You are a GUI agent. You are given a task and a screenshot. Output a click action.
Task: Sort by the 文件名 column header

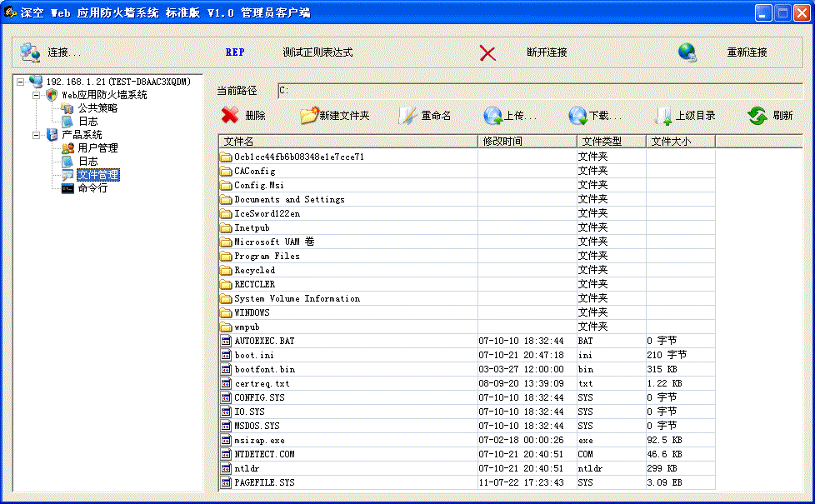pyautogui.click(x=347, y=142)
